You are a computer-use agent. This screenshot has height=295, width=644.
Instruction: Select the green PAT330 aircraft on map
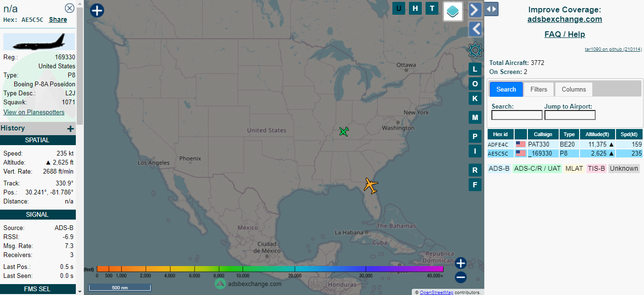pyautogui.click(x=345, y=131)
